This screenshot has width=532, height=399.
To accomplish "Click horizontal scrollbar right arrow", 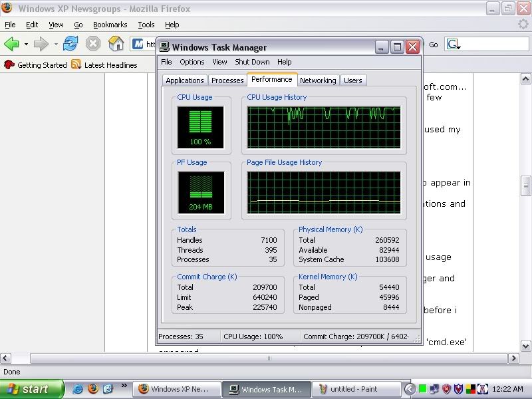I will point(513,358).
